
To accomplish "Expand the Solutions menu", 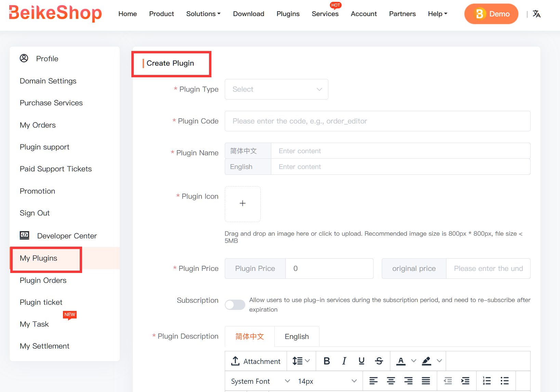I will pos(203,14).
